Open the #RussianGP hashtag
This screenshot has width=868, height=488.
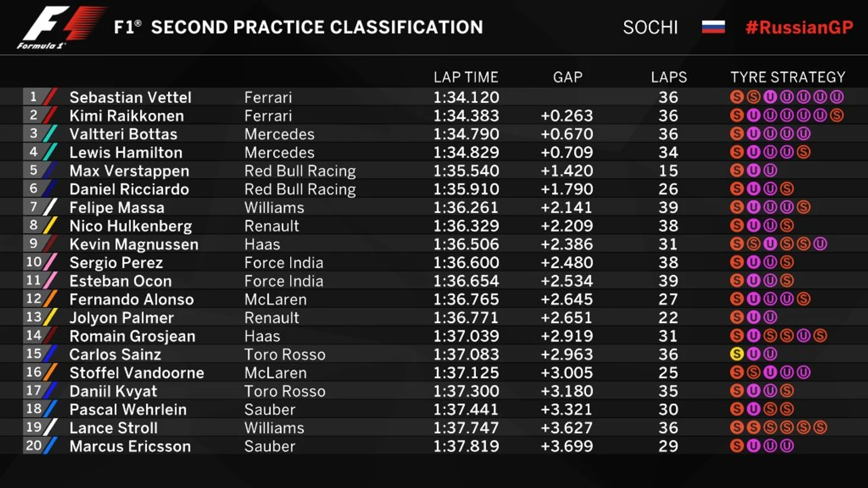[x=799, y=27]
